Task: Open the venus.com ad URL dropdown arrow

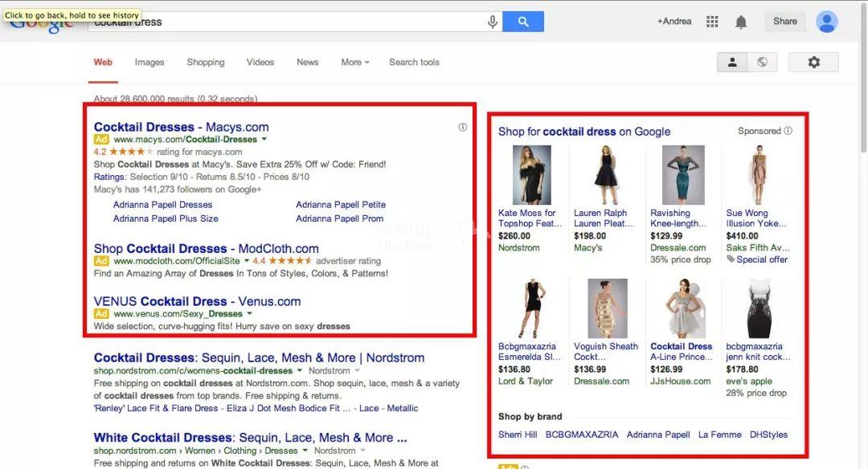Action: point(250,313)
